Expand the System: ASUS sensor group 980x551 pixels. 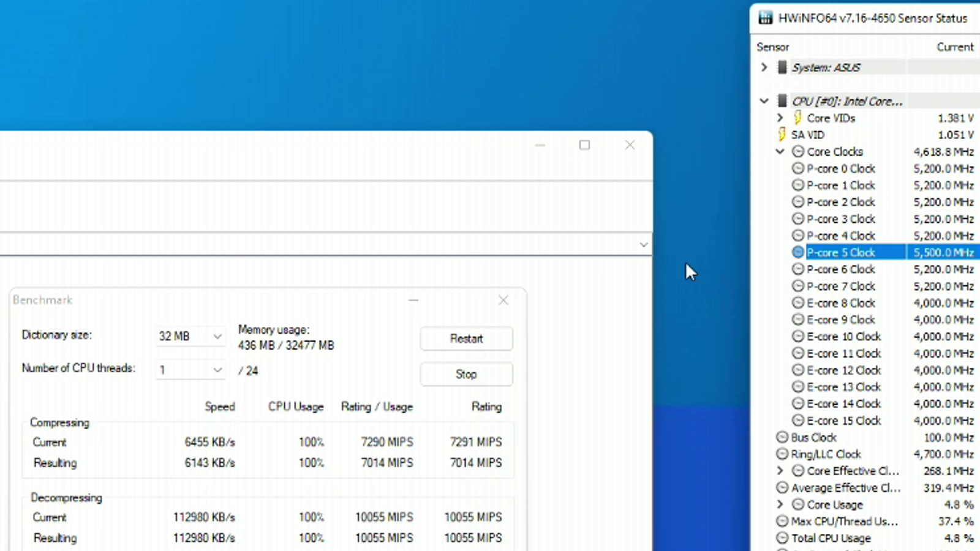[764, 67]
